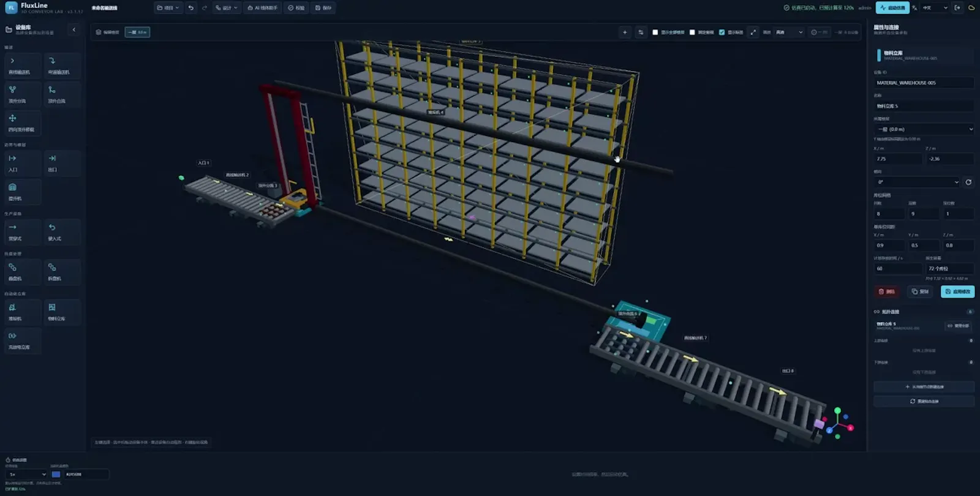Click the blue color swatch at bottom left
980x496 pixels.
(x=56, y=475)
